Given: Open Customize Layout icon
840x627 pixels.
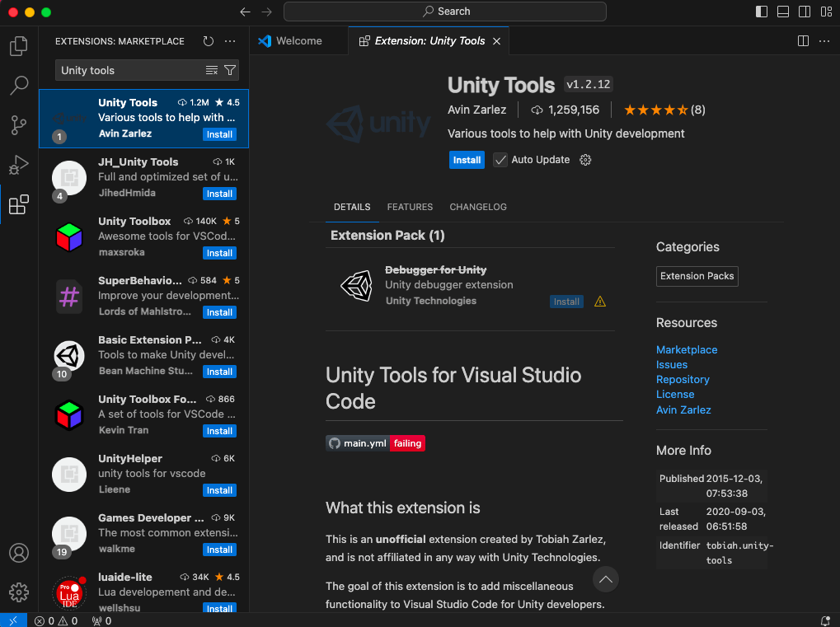Looking at the screenshot, I should pyautogui.click(x=826, y=12).
